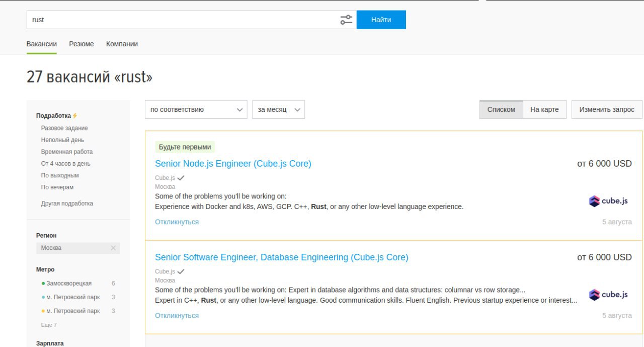
Task: Click Откликнуться on the Database Engineering vacancy
Action: tap(177, 315)
